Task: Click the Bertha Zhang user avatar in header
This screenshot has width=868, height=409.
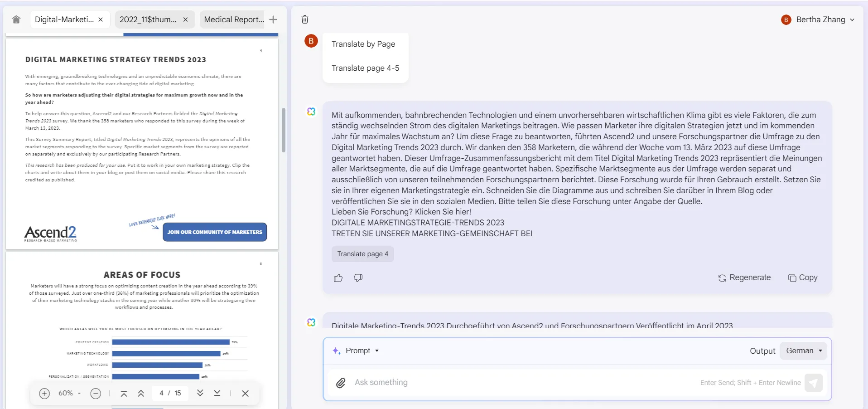Action: pyautogui.click(x=786, y=19)
